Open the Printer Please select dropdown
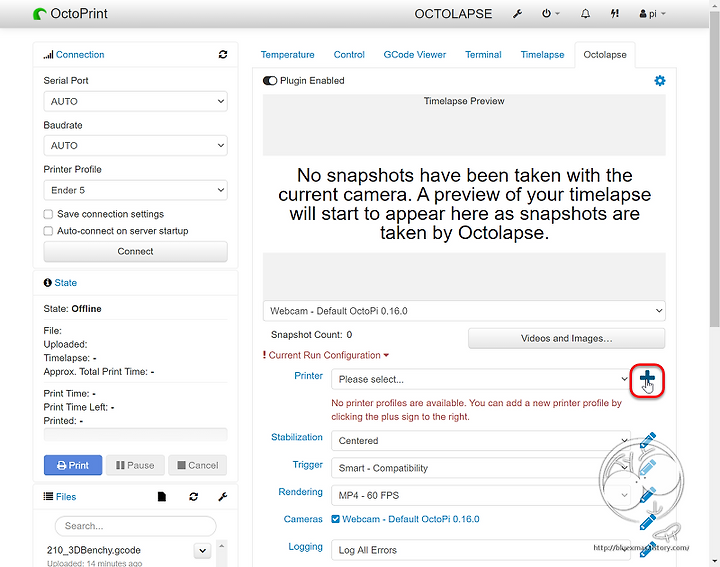Image resolution: width=720 pixels, height=567 pixels. [481, 379]
